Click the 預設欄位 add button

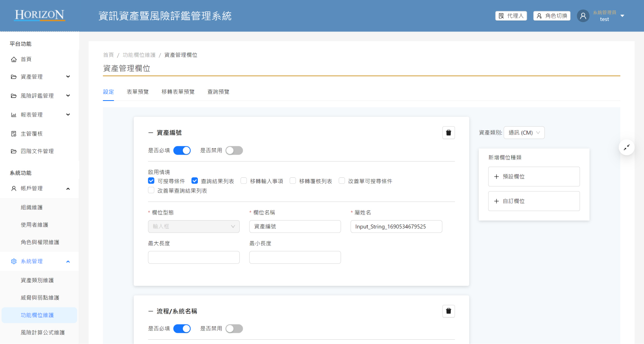533,177
